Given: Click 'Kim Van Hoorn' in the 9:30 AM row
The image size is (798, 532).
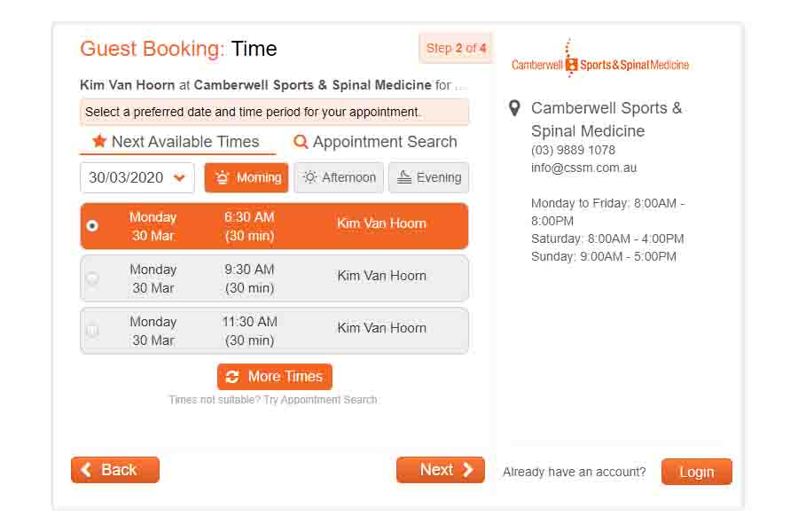Looking at the screenshot, I should point(381,276).
